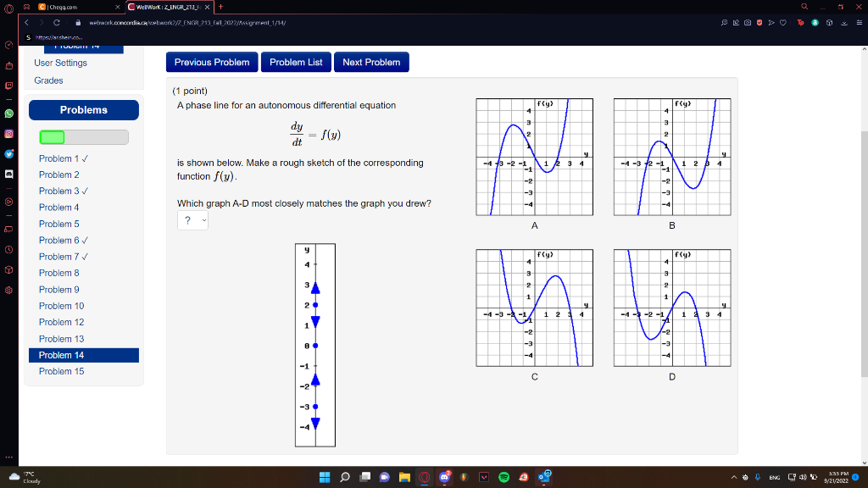Open the Instagram sidebar panel
The height and width of the screenshot is (488, 868).
tap(8, 134)
